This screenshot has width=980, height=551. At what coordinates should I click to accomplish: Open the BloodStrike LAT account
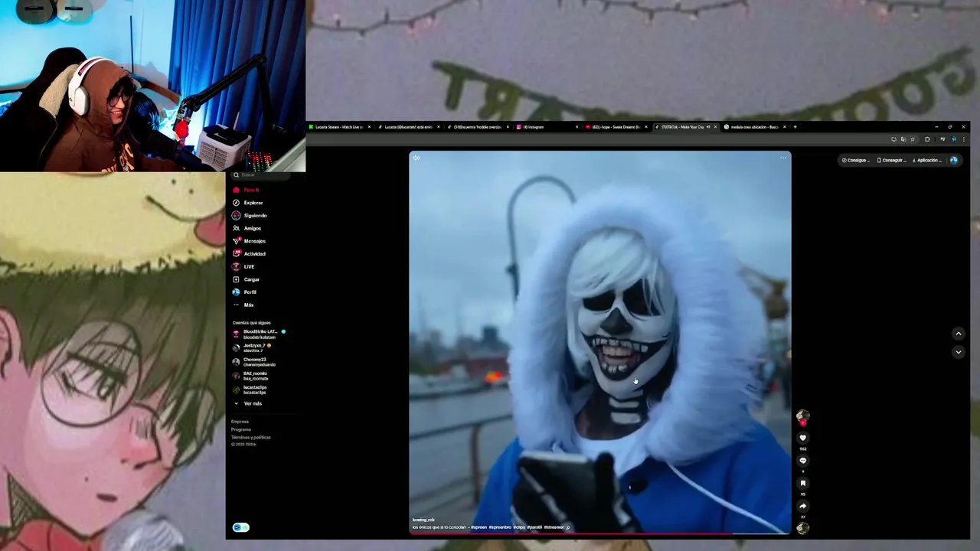pyautogui.click(x=259, y=334)
